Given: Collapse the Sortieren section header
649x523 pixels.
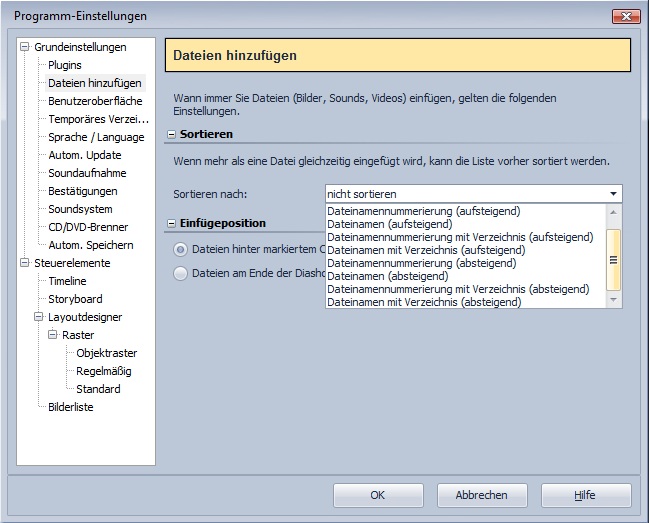Looking at the screenshot, I should (171, 134).
